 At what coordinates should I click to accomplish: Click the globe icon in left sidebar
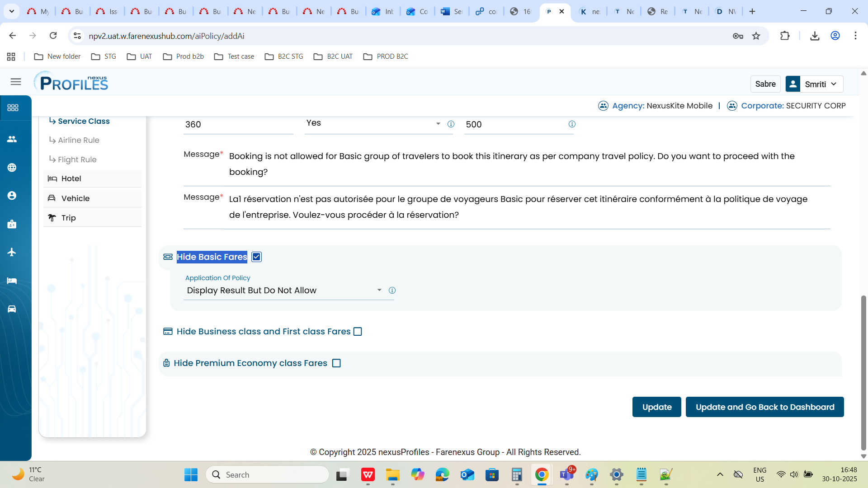tap(12, 168)
